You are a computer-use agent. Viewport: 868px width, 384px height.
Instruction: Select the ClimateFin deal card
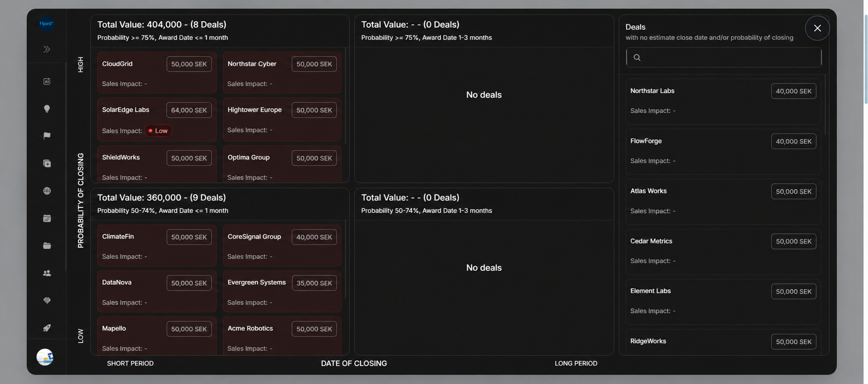pyautogui.click(x=157, y=245)
